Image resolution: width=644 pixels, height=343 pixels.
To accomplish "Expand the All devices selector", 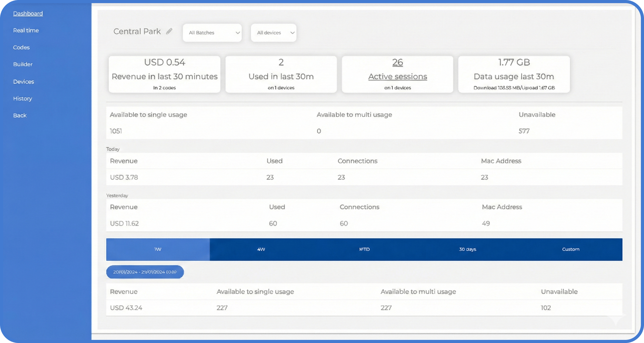I will click(x=273, y=32).
